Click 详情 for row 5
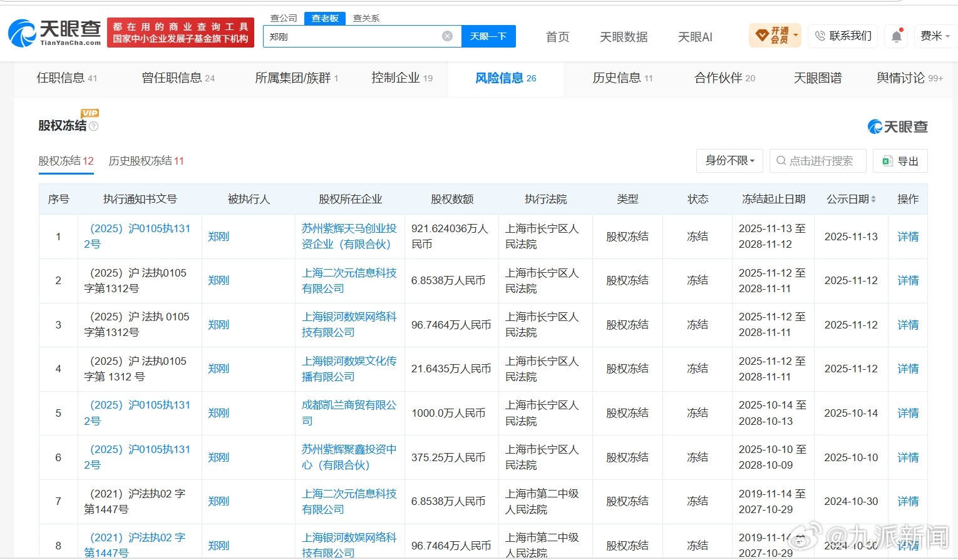Image resolution: width=958 pixels, height=560 pixels. pos(908,413)
